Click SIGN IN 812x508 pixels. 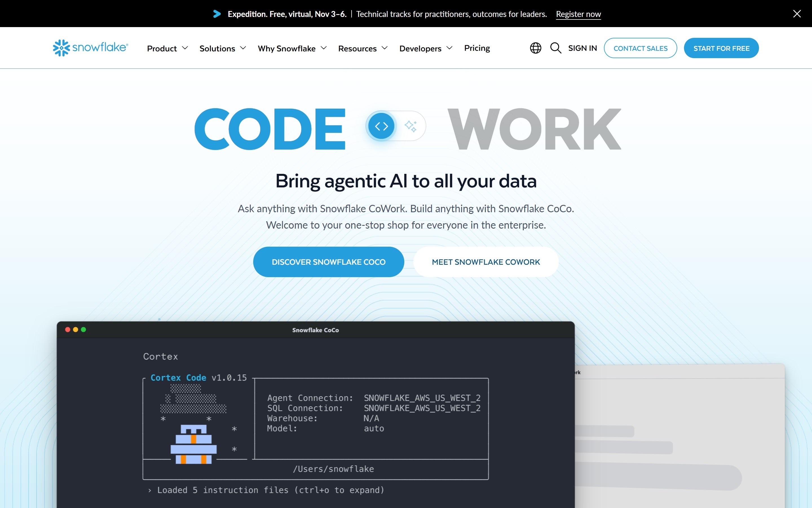[x=582, y=48]
